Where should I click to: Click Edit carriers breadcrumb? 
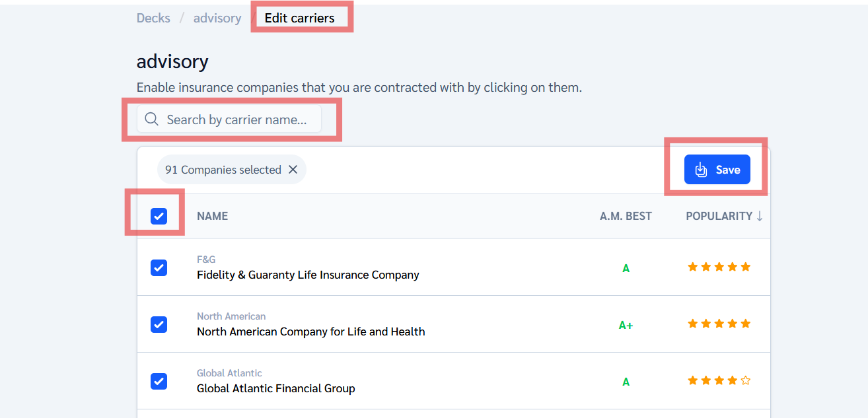[x=299, y=18]
